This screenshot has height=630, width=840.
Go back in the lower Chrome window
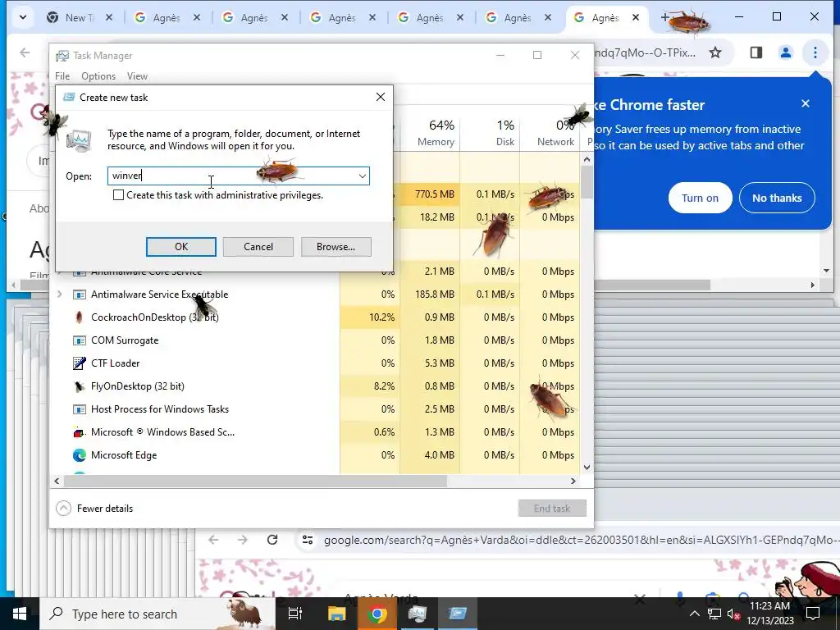click(x=213, y=540)
